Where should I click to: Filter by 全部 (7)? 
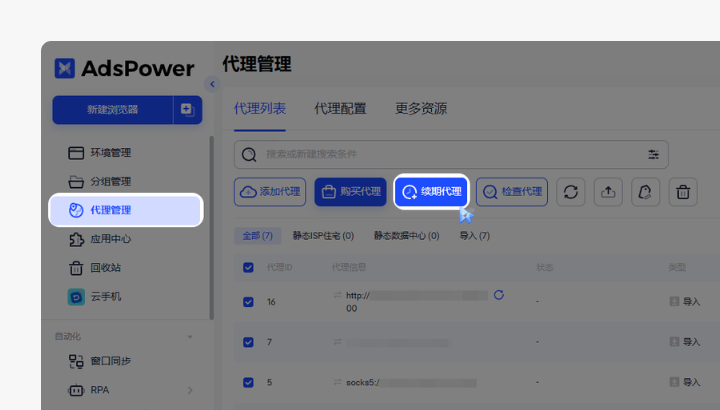258,236
